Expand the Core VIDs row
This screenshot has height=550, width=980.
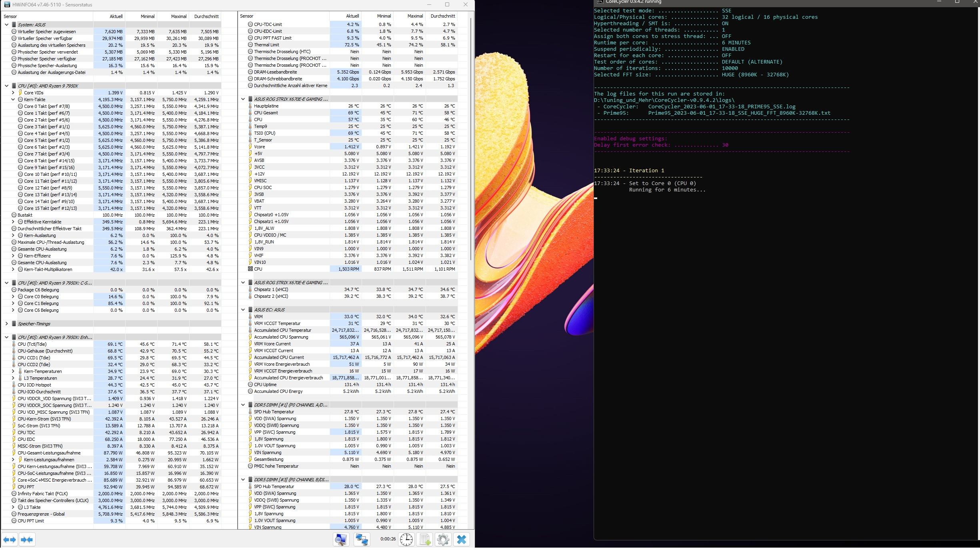pos(13,93)
